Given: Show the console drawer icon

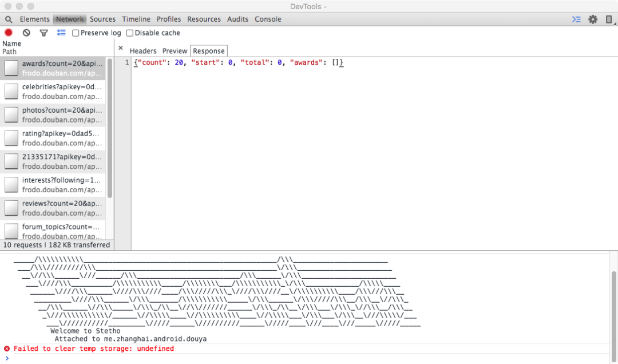Looking at the screenshot, I should 576,19.
